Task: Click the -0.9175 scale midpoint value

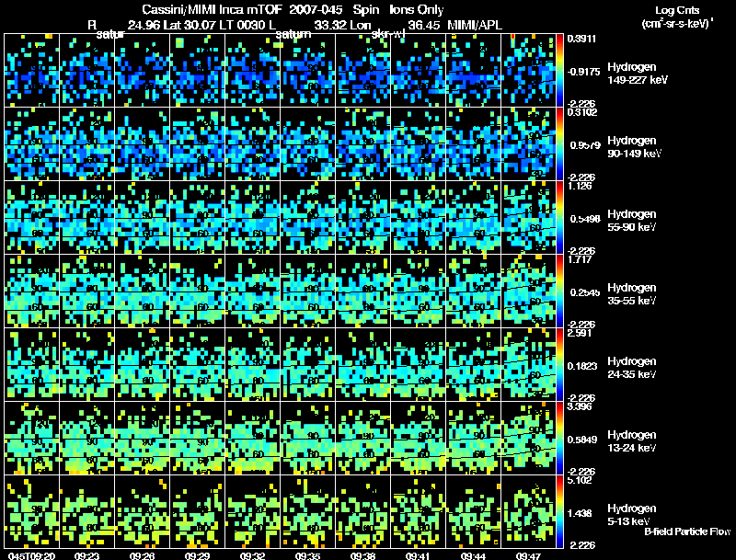Action: [583, 73]
